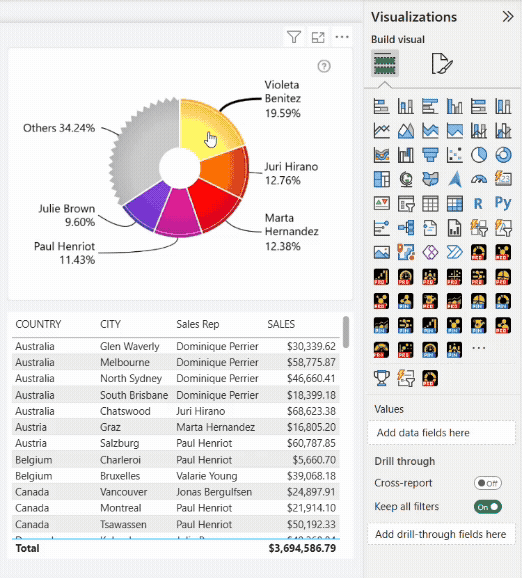Open more options on the pie visual
This screenshot has height=578, width=522.
(x=342, y=37)
